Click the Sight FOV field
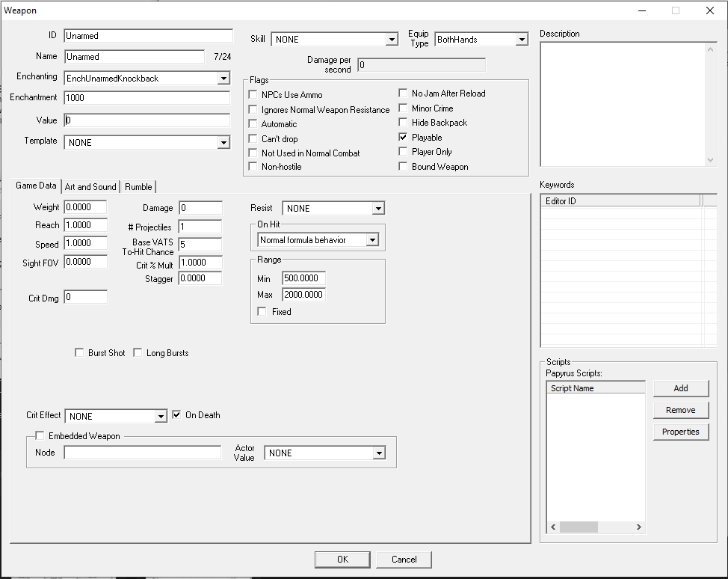This screenshot has height=579, width=728. coord(85,262)
